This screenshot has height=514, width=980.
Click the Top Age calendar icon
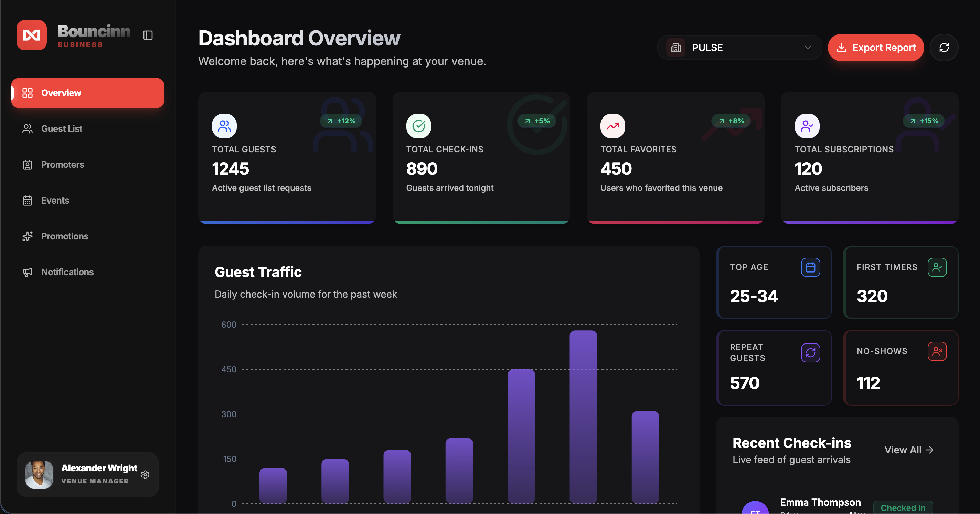[810, 267]
